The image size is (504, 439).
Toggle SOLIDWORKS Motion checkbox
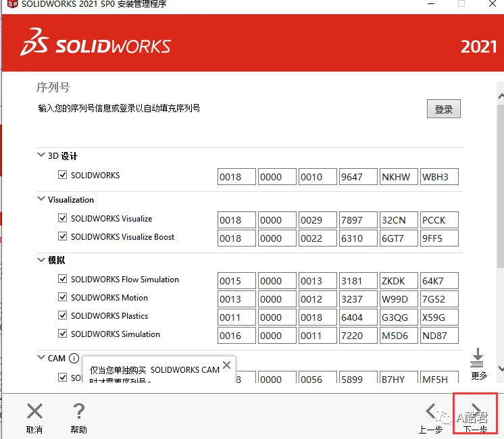62,297
